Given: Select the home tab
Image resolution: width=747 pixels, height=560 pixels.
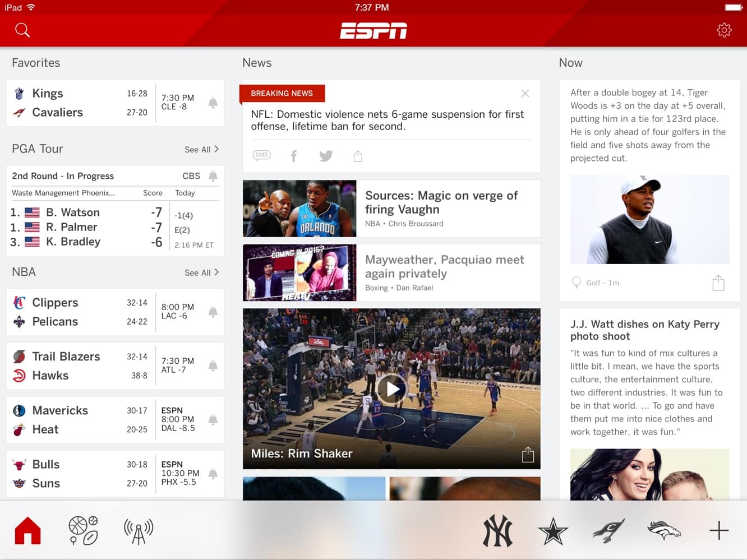Looking at the screenshot, I should pyautogui.click(x=28, y=530).
